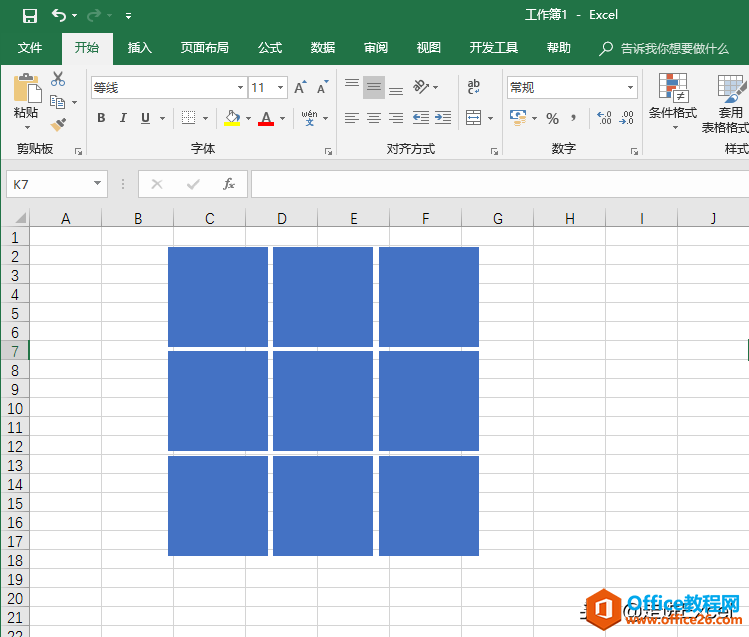Expand quick access toolbar customize arrow
This screenshot has height=637, width=749.
point(128,16)
